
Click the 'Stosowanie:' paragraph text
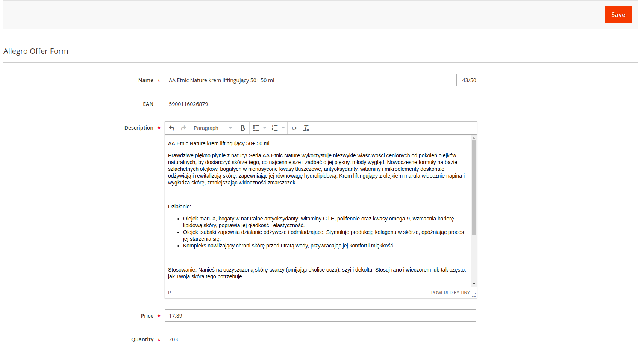tap(317, 273)
